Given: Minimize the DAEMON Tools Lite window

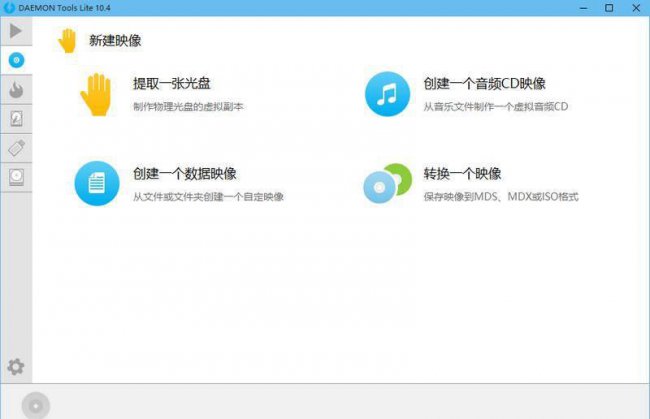Looking at the screenshot, I should [x=584, y=8].
